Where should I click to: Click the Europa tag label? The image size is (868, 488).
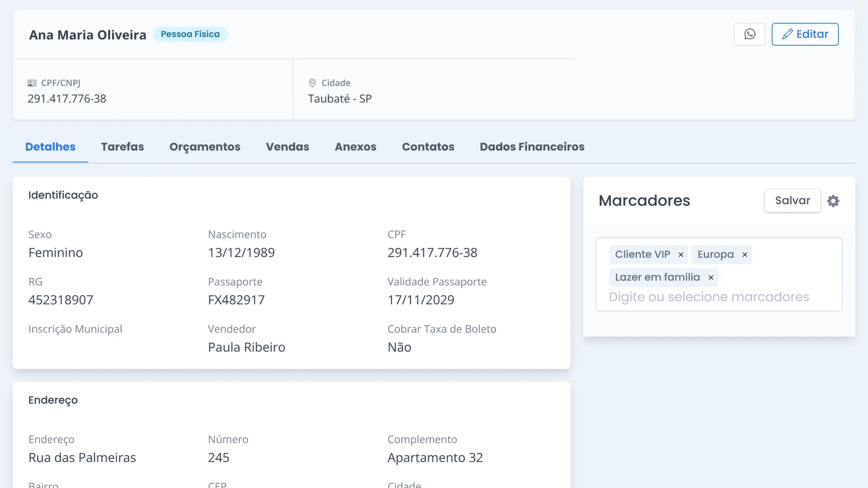point(716,255)
